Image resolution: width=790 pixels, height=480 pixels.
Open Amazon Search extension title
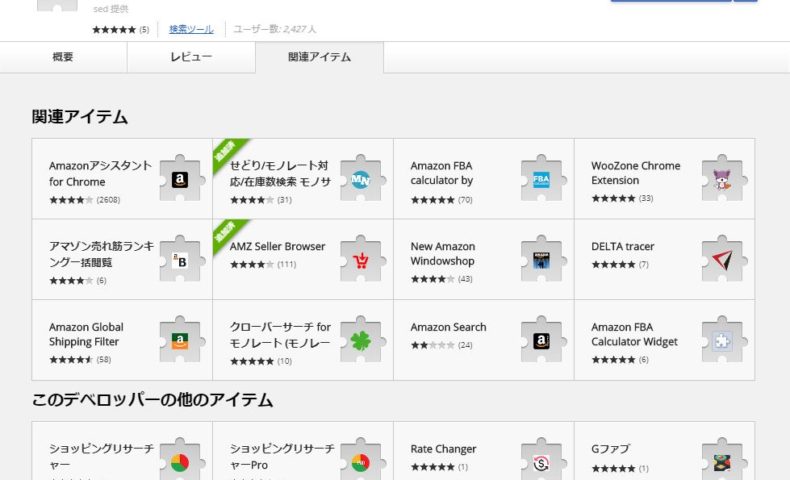[x=448, y=327]
